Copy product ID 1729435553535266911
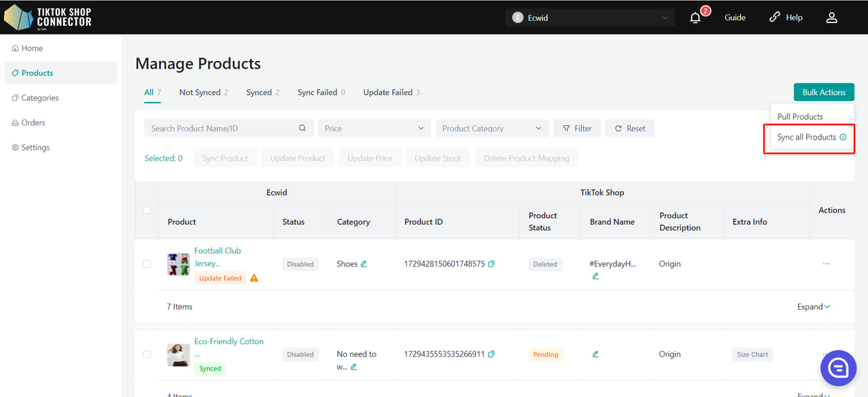The image size is (868, 397). tap(492, 354)
